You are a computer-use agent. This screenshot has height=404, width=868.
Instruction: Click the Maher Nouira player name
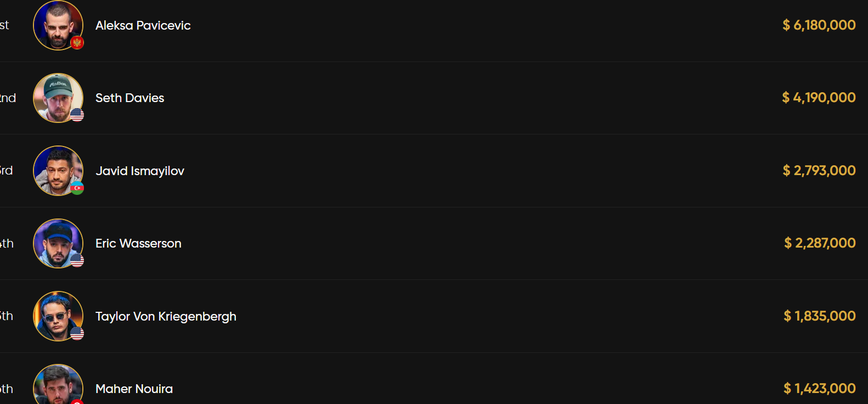[134, 389]
